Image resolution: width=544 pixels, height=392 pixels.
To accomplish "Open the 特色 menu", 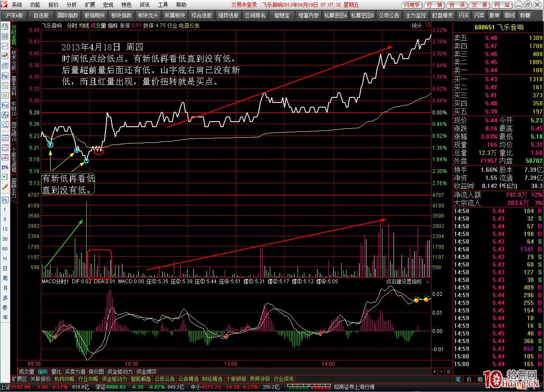I will pyautogui.click(x=126, y=5).
